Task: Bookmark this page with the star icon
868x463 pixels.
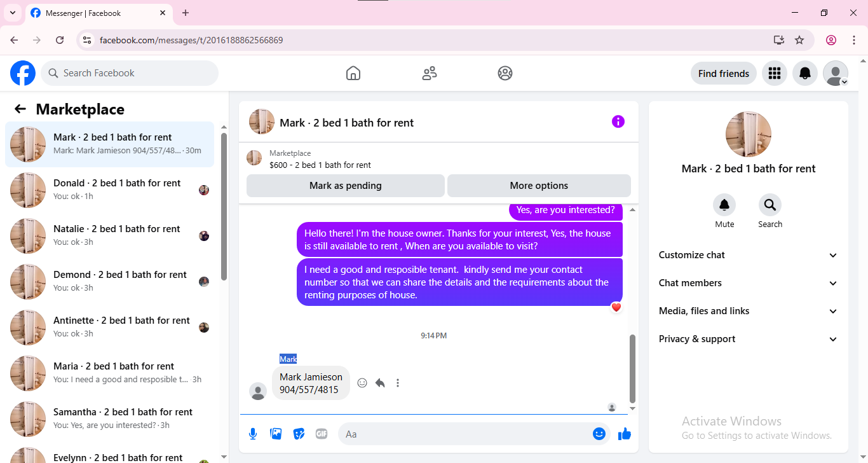Action: point(799,40)
